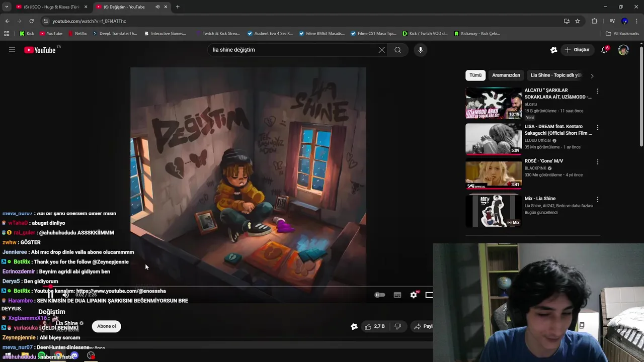This screenshot has width=644, height=362.
Task: Switch the player to theater mode
Action: click(429, 295)
